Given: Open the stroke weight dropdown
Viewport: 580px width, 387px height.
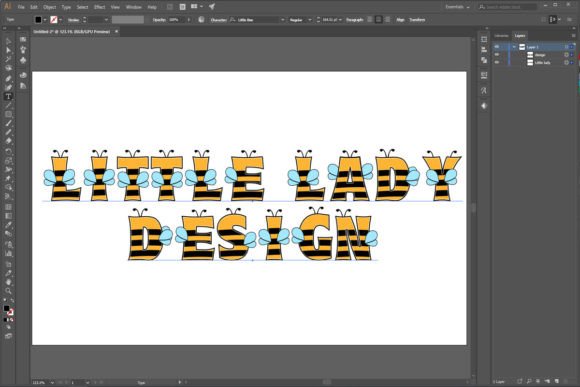Looking at the screenshot, I should tap(106, 20).
